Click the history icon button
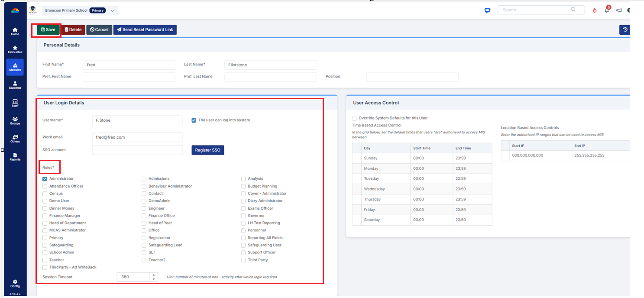The image size is (644, 298). coord(625,29)
